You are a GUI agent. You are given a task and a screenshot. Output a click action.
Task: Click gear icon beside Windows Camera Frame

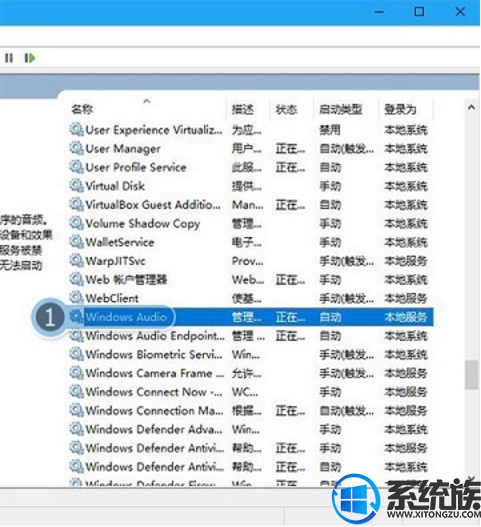tap(76, 373)
